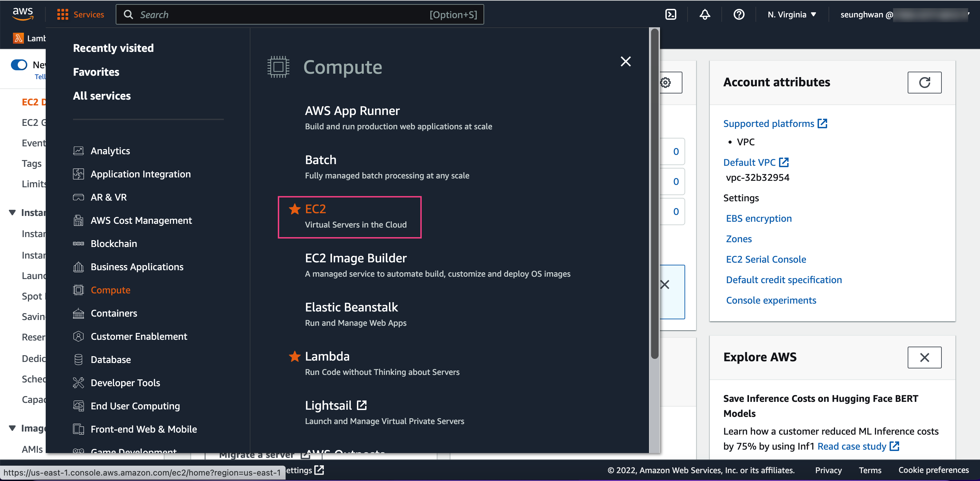Select the Containers category
Viewport: 980px width, 481px height.
point(114,313)
